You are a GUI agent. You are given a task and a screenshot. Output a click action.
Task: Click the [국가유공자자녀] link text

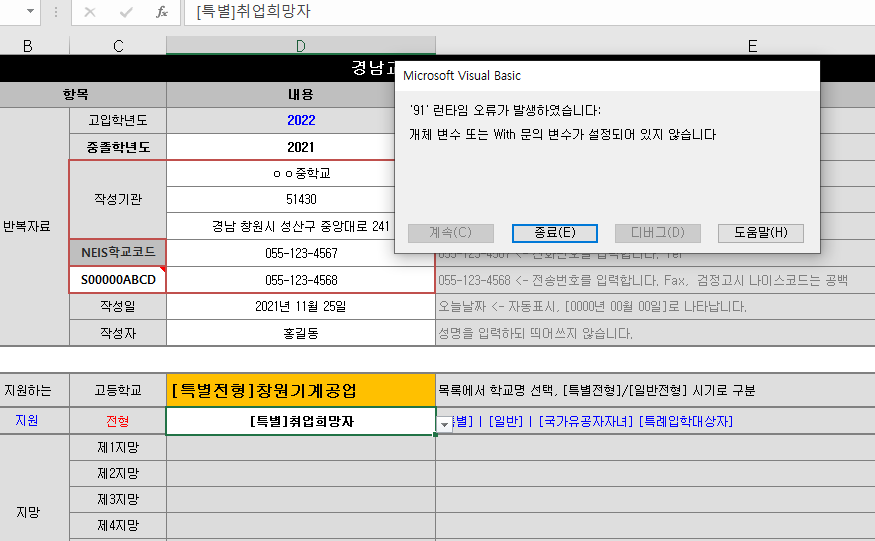tap(585, 422)
